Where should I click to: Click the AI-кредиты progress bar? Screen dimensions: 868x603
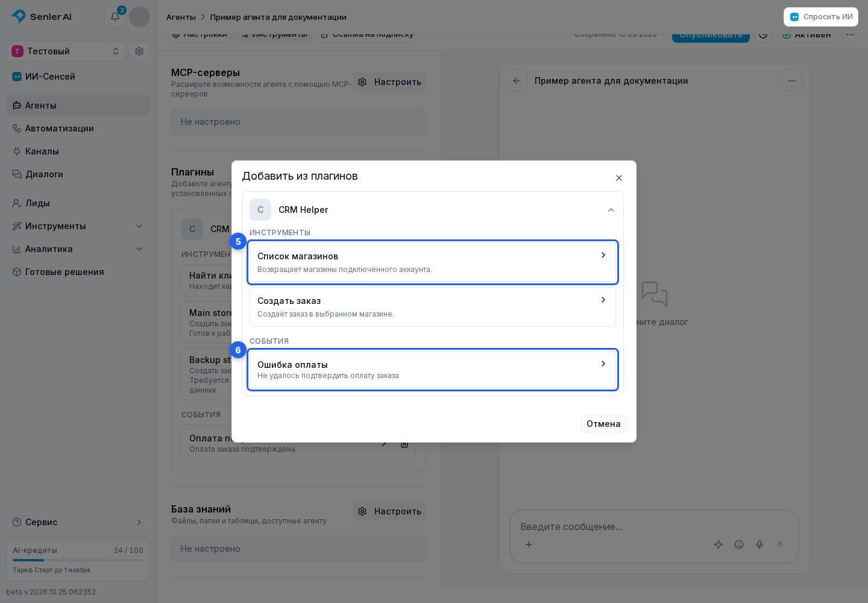pyautogui.click(x=78, y=560)
